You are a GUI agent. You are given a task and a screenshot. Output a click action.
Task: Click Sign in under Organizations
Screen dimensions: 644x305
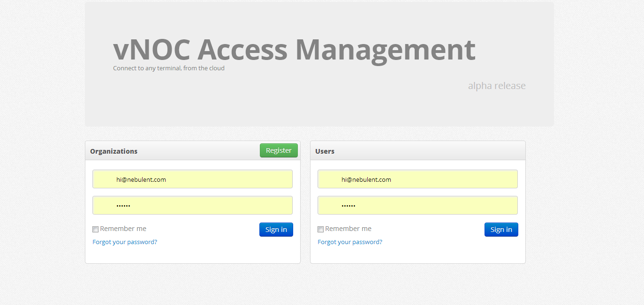[276, 230]
